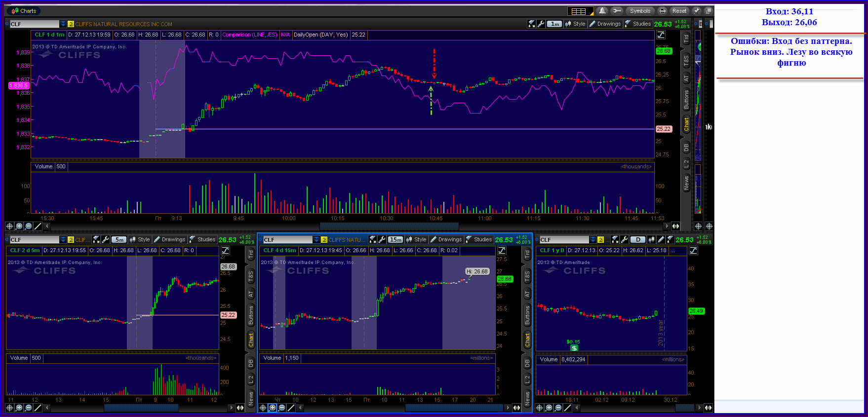Screen dimensions: 868x417
Task: Open the Style menu on main chart
Action: click(x=576, y=24)
